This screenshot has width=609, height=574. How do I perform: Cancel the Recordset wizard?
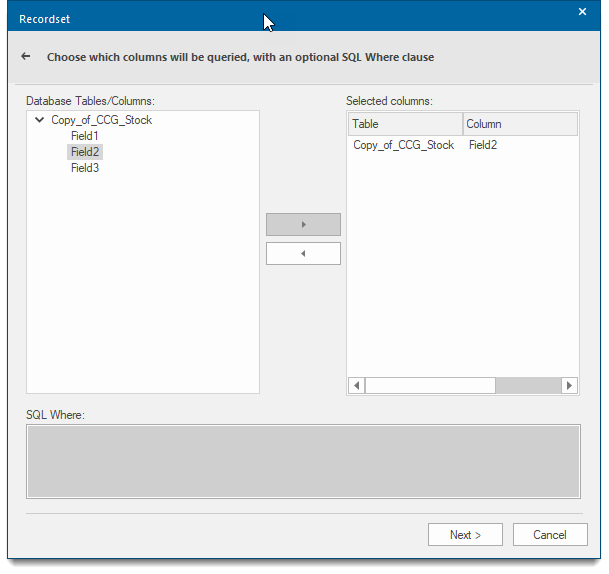pos(550,534)
